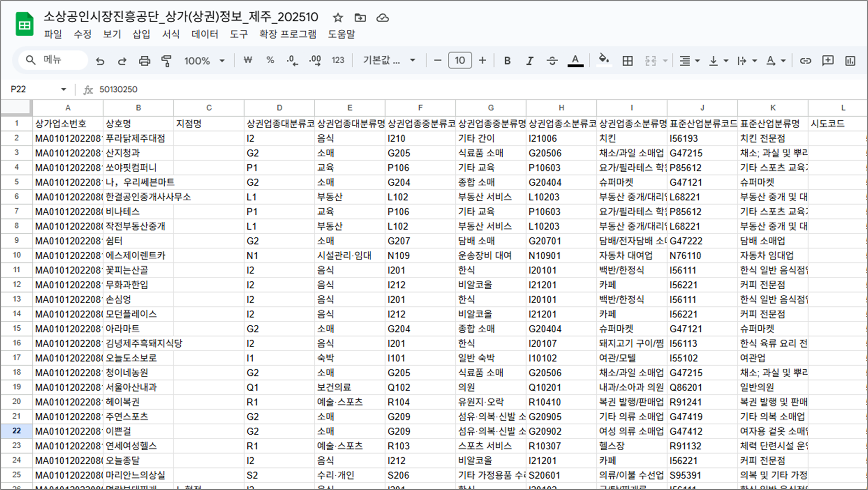Click the insert comment icon
This screenshot has height=490, width=868.
click(827, 61)
